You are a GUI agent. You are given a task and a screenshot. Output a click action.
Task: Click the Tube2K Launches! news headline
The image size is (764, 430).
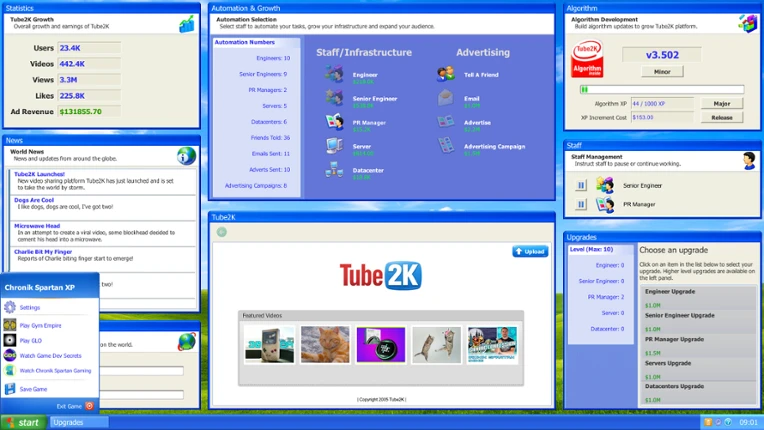click(x=39, y=174)
